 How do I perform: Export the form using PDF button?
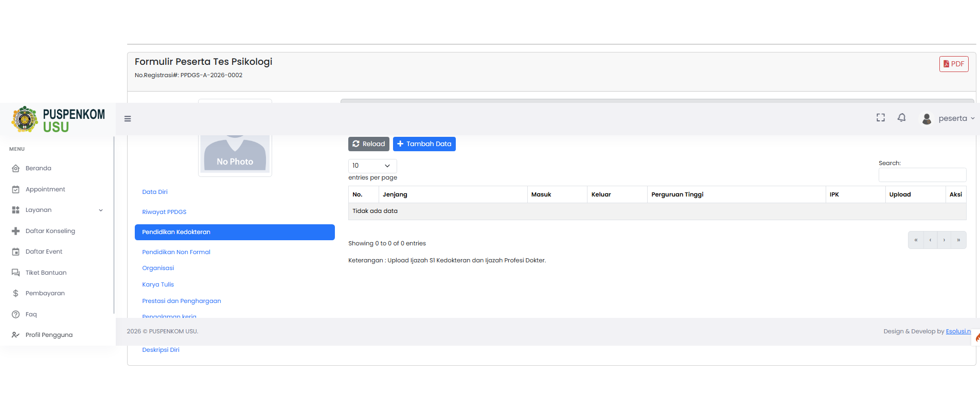pos(954,64)
